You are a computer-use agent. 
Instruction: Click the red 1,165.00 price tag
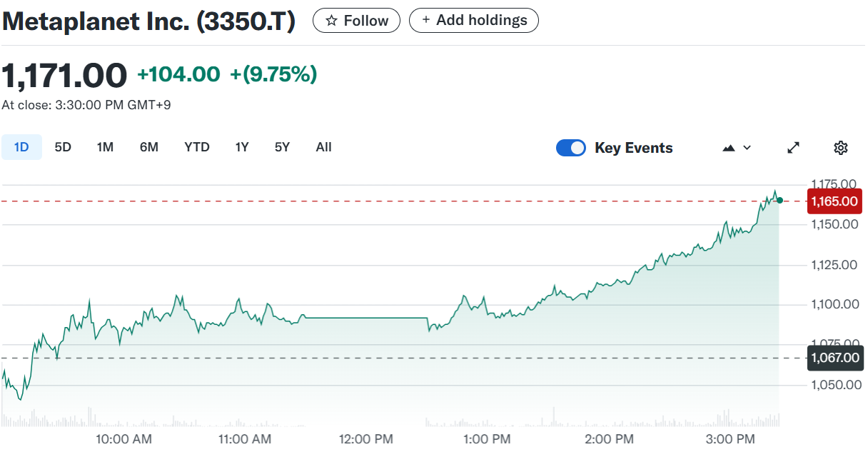(x=834, y=201)
